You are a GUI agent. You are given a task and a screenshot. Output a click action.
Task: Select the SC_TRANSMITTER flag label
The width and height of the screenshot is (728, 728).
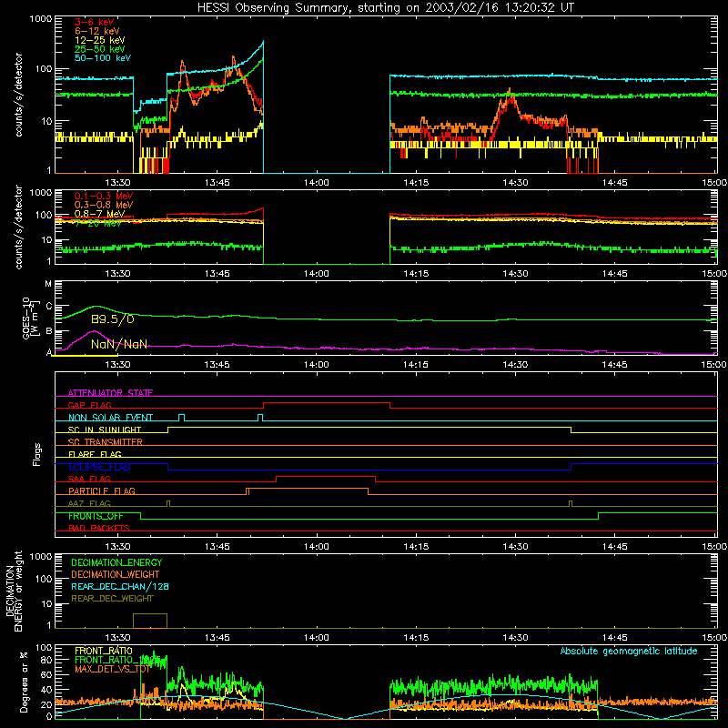click(106, 442)
